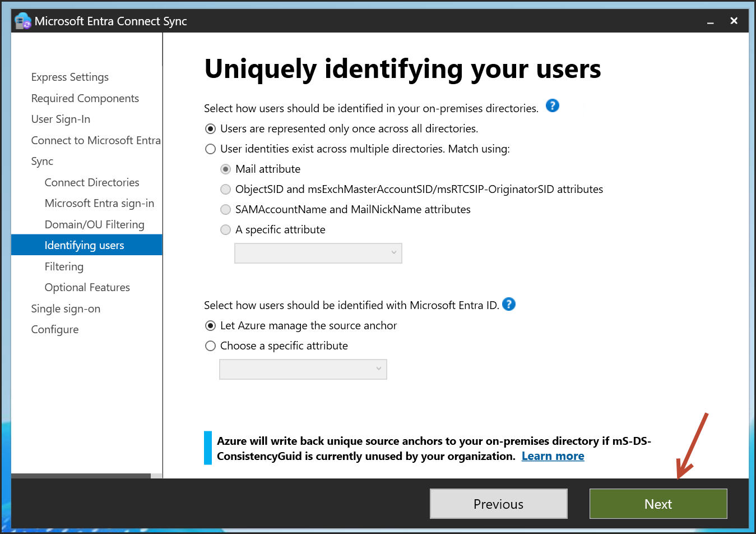Click the sidebar horizontal scrollbar
The height and width of the screenshot is (534, 756).
point(81,476)
